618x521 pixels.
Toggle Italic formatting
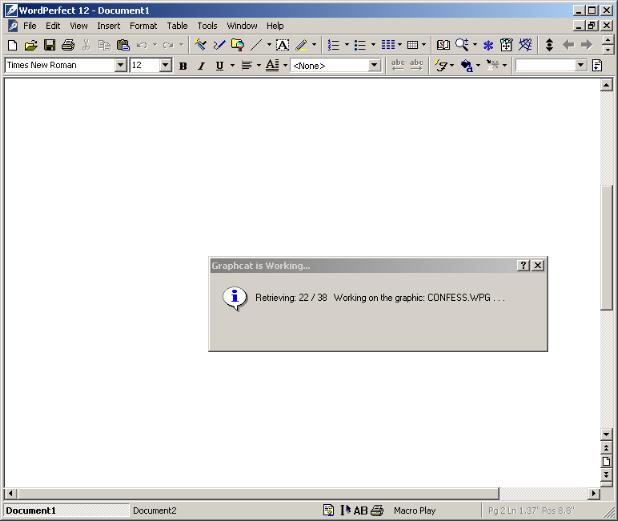[201, 66]
